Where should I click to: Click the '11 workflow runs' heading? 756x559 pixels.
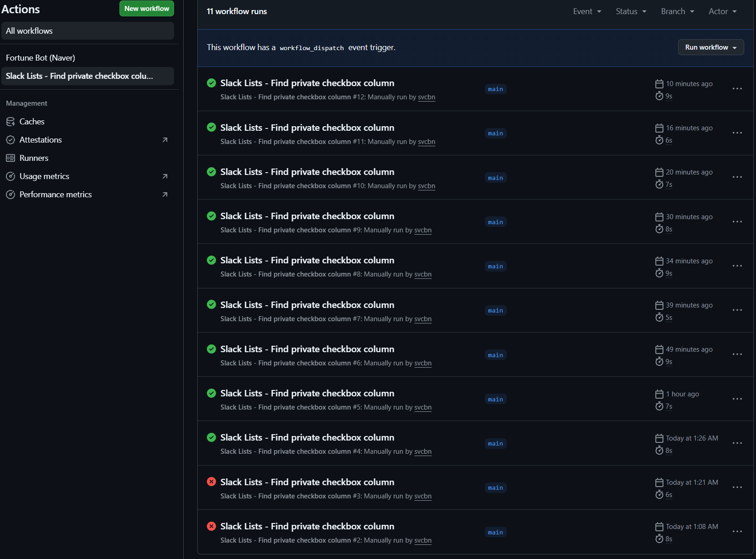pyautogui.click(x=237, y=11)
